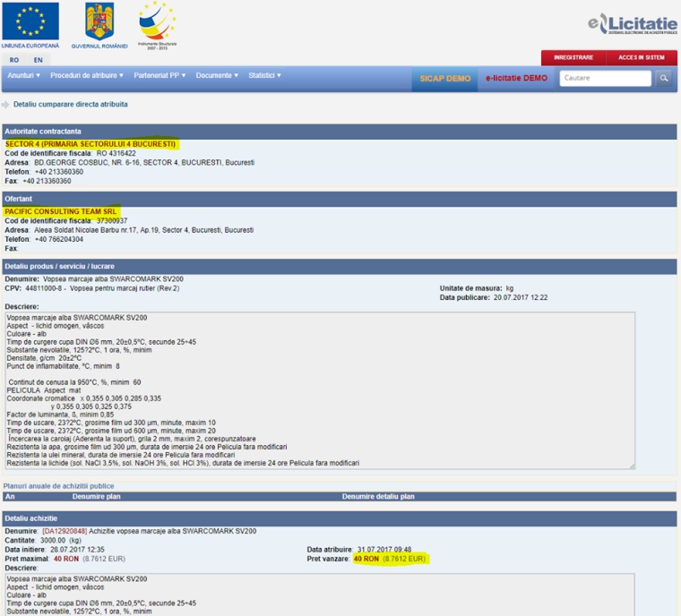Click the An column header
This screenshot has width=681, height=616.
coord(10,497)
